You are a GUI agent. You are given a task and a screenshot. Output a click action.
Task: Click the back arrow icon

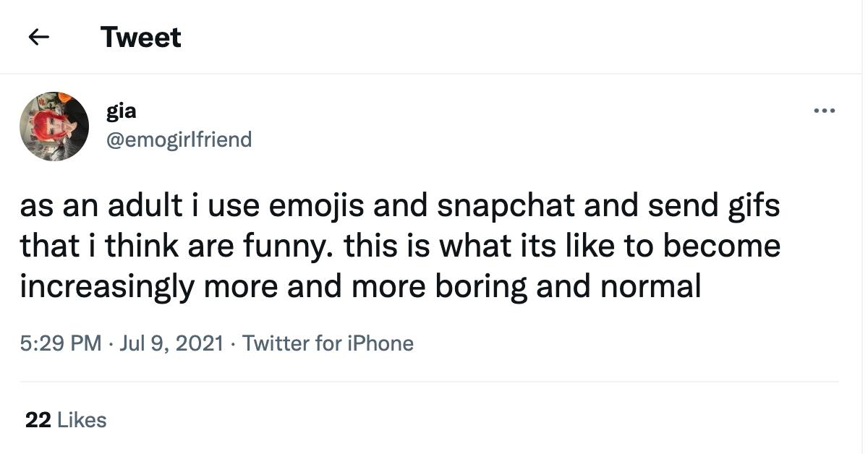(38, 37)
